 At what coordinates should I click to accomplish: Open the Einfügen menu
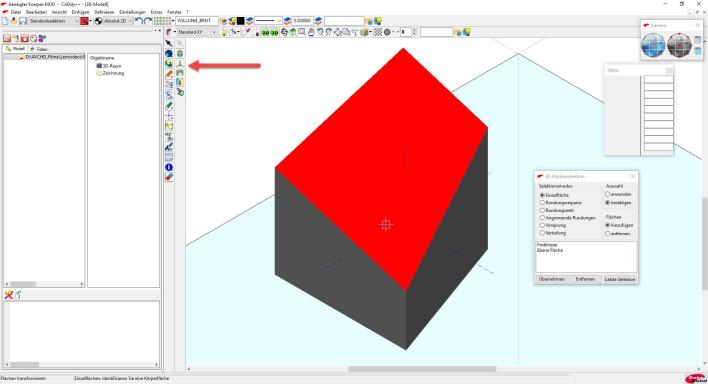[x=80, y=12]
